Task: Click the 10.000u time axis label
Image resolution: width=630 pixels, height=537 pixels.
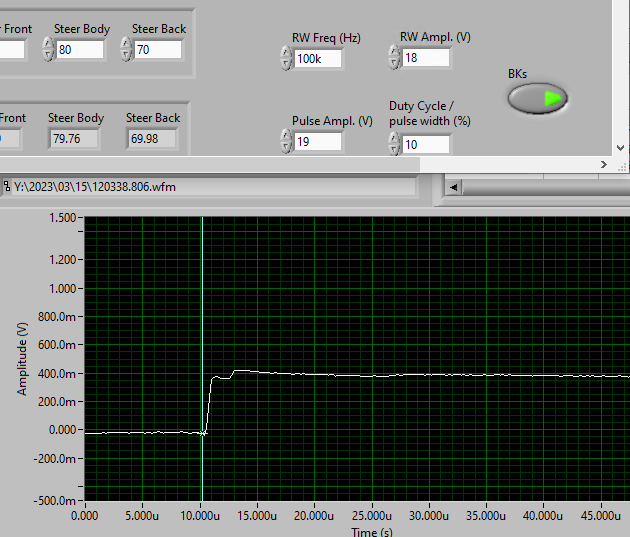Action: click(200, 516)
